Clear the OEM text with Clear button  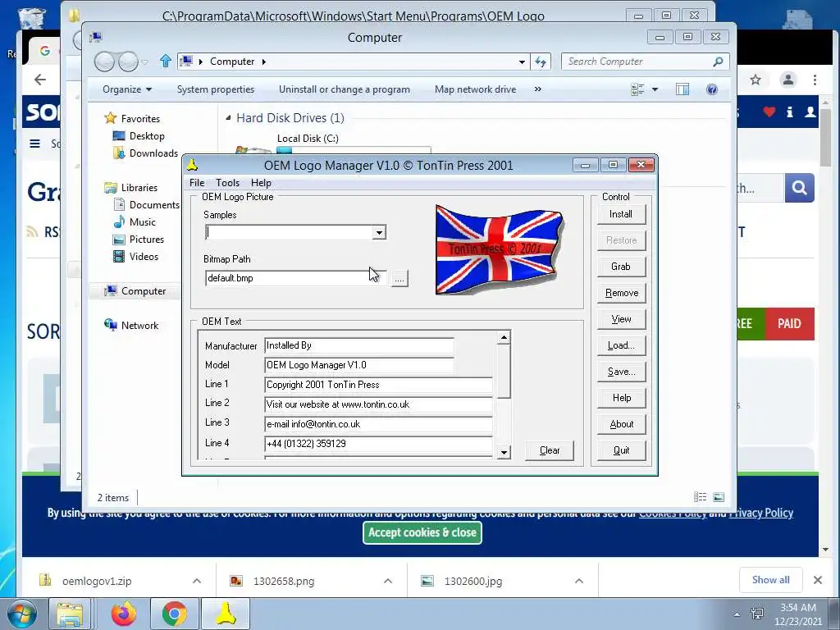pyautogui.click(x=549, y=450)
